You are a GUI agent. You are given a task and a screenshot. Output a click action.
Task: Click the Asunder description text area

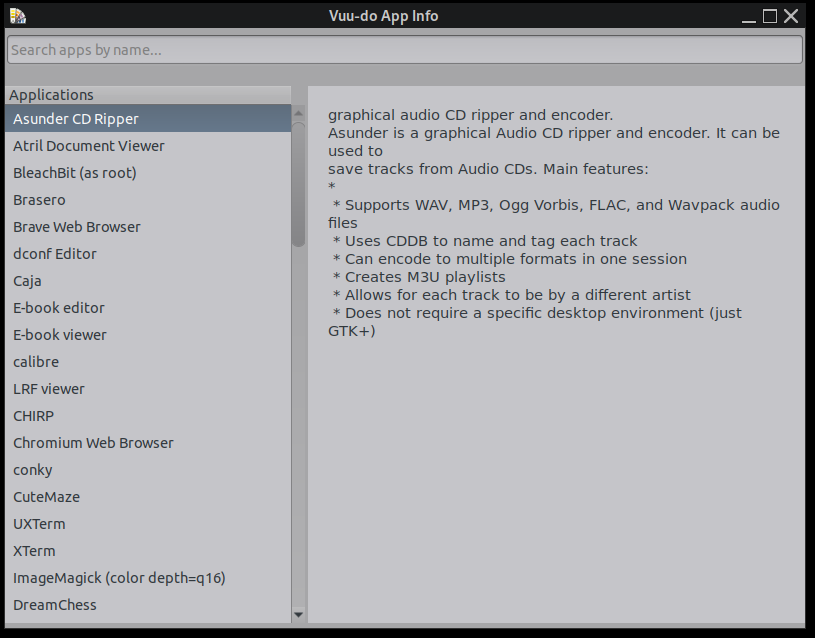click(x=556, y=355)
